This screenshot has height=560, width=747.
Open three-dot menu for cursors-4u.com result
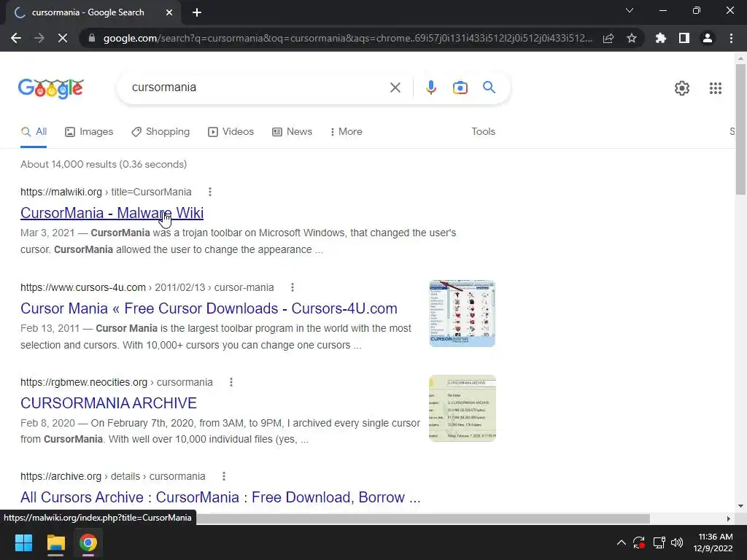pyautogui.click(x=293, y=287)
